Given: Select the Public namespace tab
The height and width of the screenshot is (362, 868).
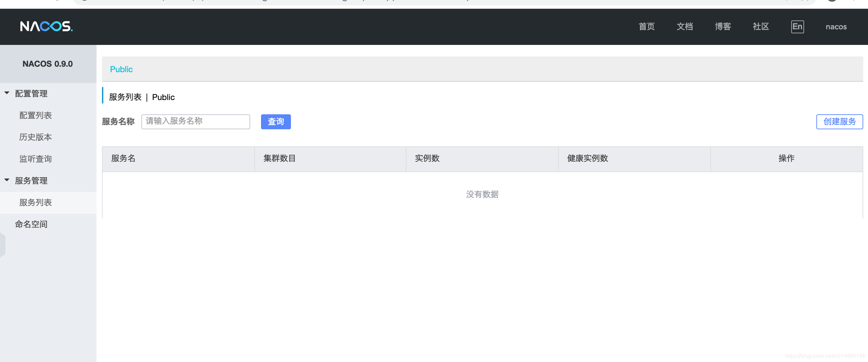Looking at the screenshot, I should coord(121,69).
